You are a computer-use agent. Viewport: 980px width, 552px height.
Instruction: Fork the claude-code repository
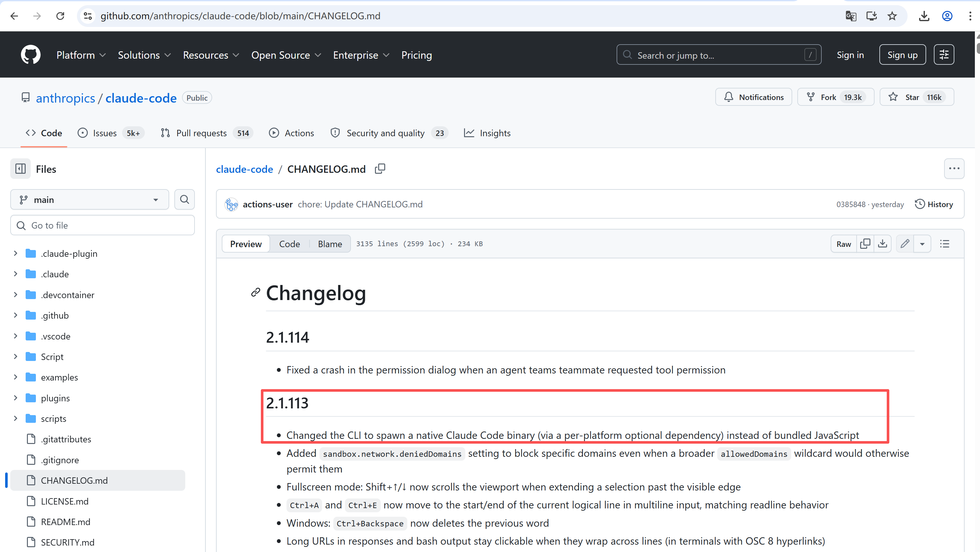836,97
